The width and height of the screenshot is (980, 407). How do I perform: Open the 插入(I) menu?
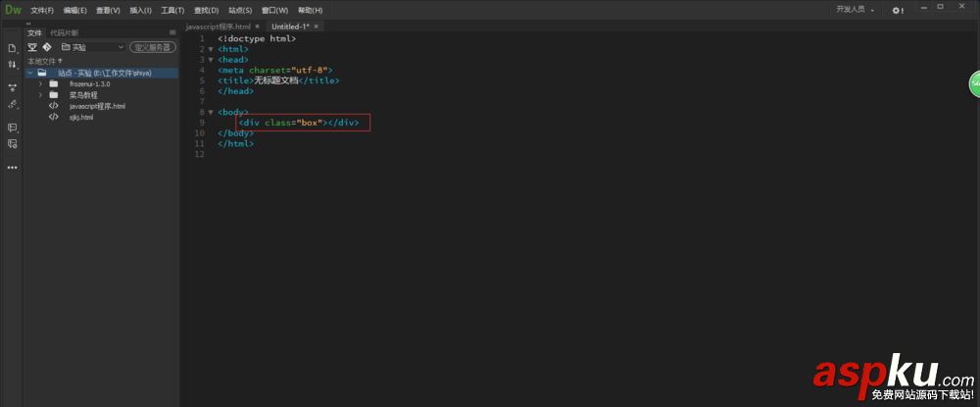[140, 10]
